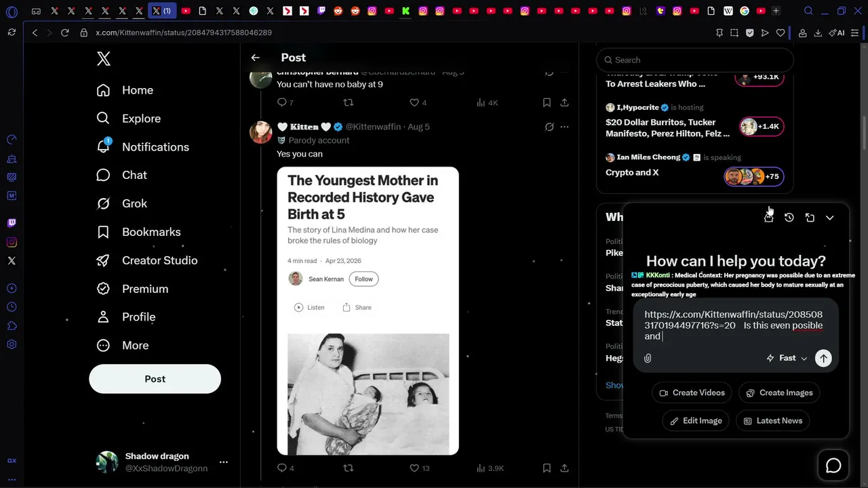Reply to Kitten's post with 4 replies
Screen dimensions: 868x488
pos(285,468)
